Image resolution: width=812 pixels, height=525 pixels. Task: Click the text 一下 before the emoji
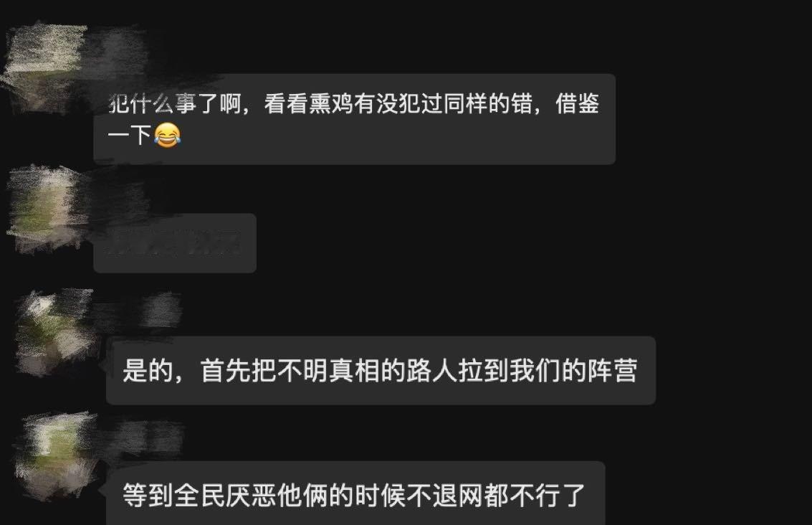pos(130,136)
